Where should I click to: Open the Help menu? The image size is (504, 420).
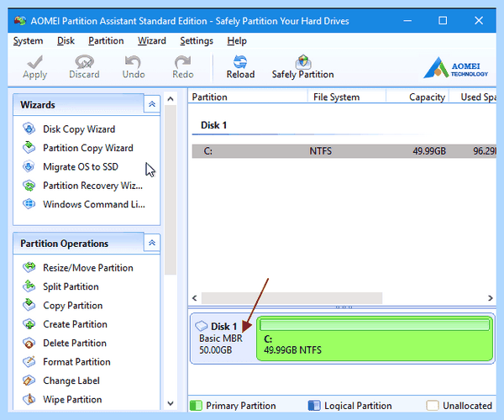[237, 41]
